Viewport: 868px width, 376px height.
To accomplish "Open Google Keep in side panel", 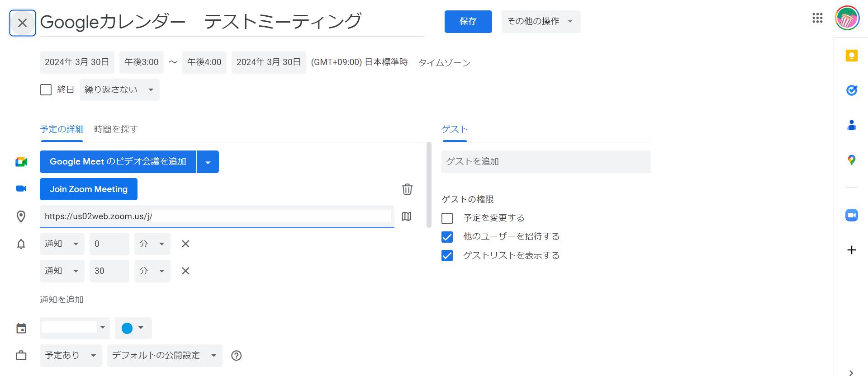I will point(851,56).
